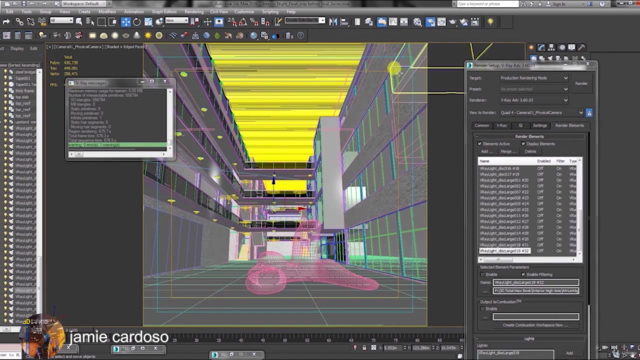The width and height of the screenshot is (640, 360).
Task: Toggle the Percent Snap icon
Action: click(254, 22)
